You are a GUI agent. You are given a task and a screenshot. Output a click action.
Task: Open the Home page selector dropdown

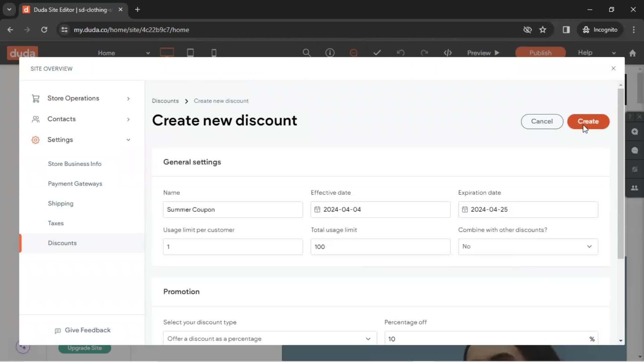[124, 53]
